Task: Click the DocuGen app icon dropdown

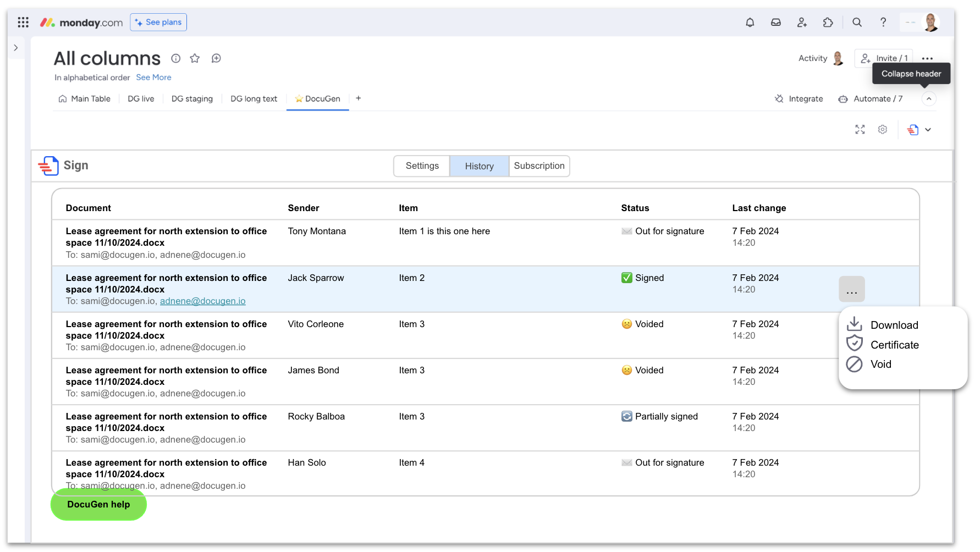Action: click(x=919, y=130)
